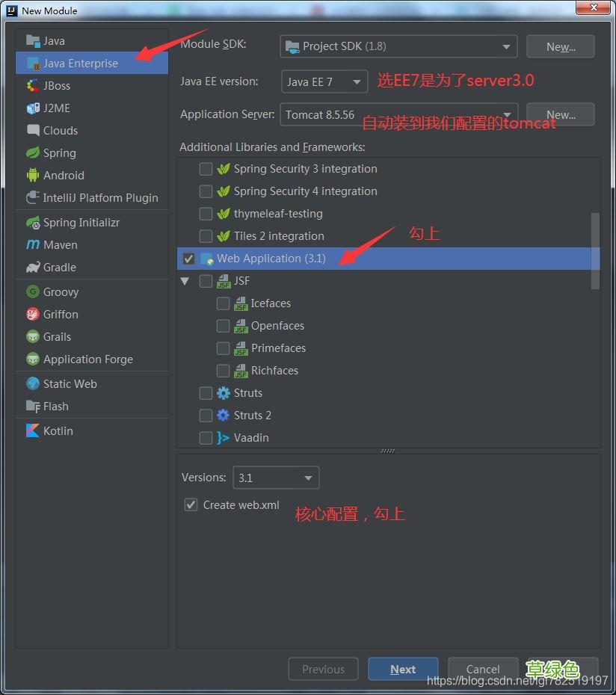Image resolution: width=616 pixels, height=695 pixels.
Task: Enable the Struts 2 checkbox
Action: 206,416
